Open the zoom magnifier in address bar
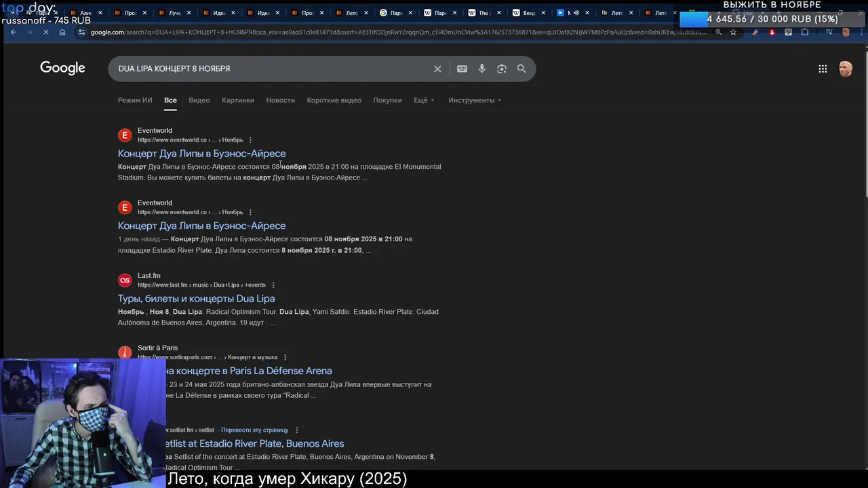Screen dimensions: 868x488 pyautogui.click(x=719, y=32)
